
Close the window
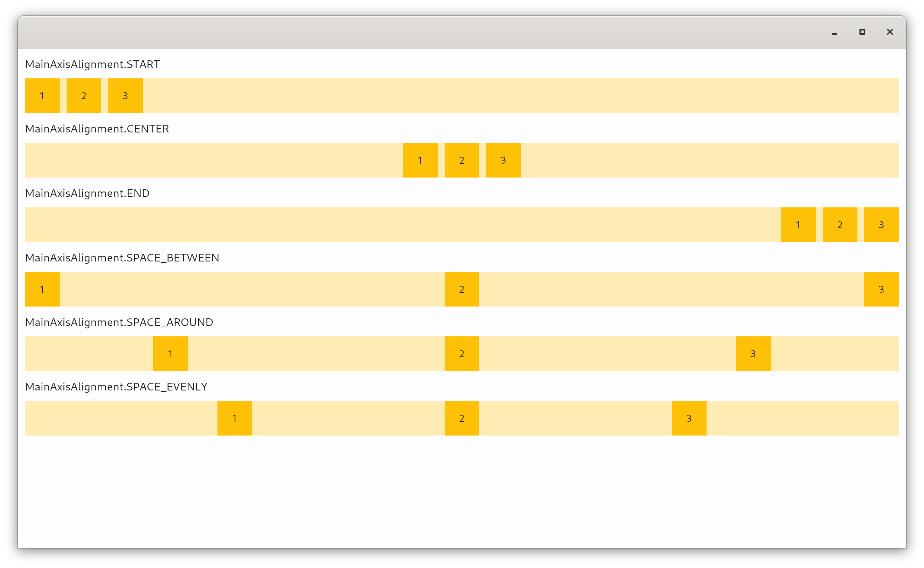click(889, 32)
